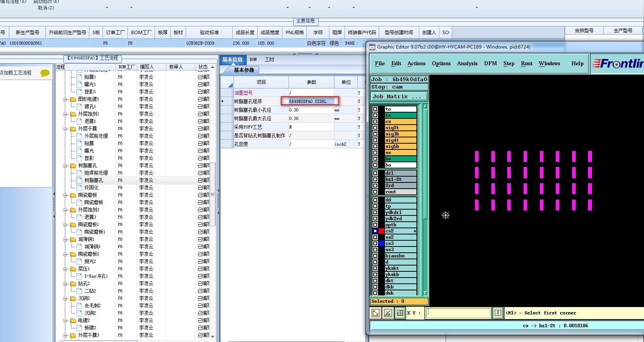Click the folder icon of 外层蚀刻1
Image resolution: width=644 pixels, height=342 pixels.
coord(73,114)
